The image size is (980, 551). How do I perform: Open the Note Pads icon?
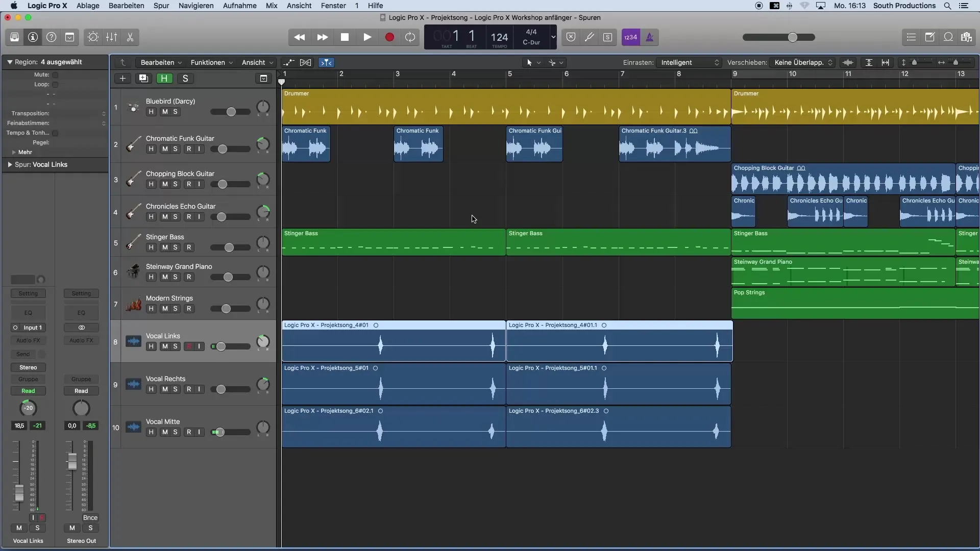(x=929, y=37)
